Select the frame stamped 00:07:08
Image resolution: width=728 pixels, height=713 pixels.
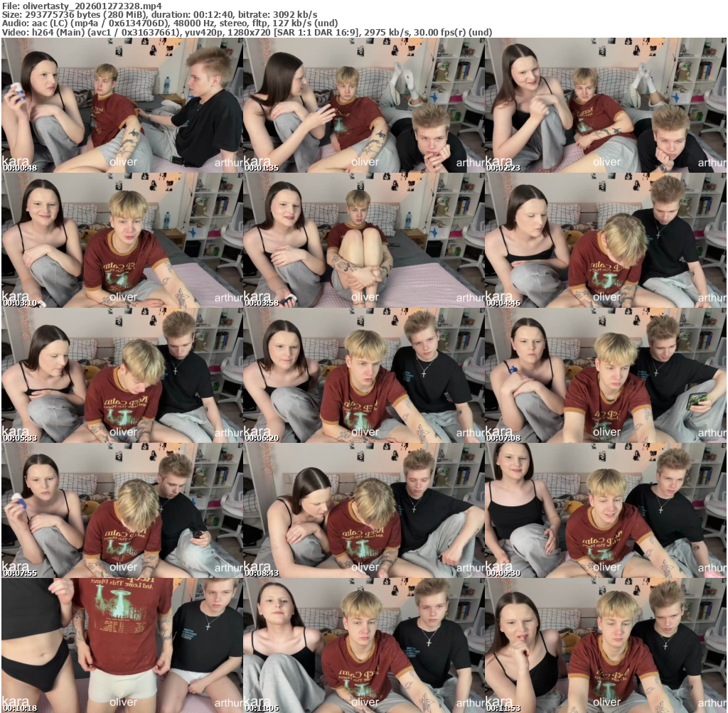pyautogui.click(x=606, y=375)
